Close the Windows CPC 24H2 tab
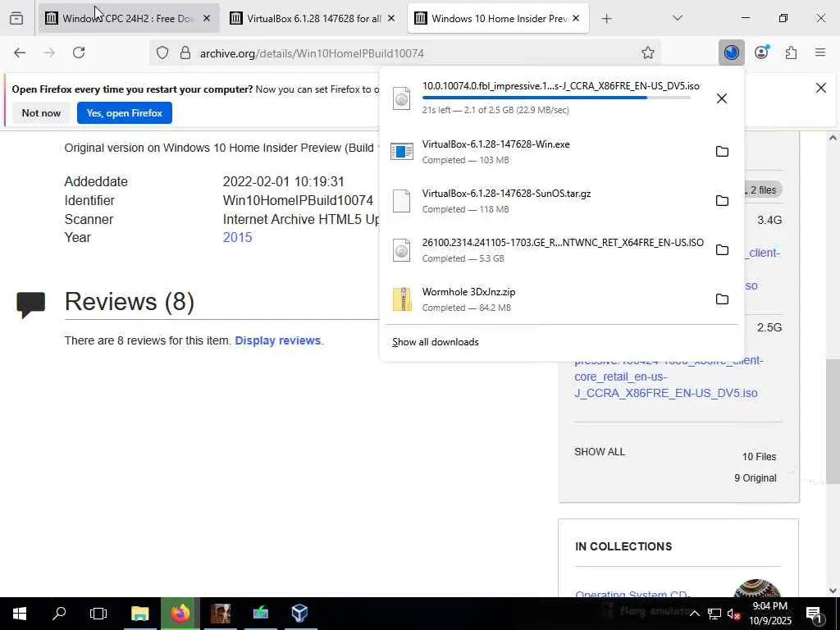The height and width of the screenshot is (630, 840). coord(207,18)
